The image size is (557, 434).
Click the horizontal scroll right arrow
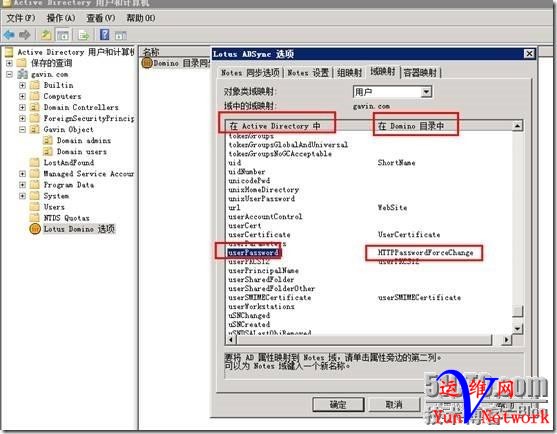pos(506,340)
